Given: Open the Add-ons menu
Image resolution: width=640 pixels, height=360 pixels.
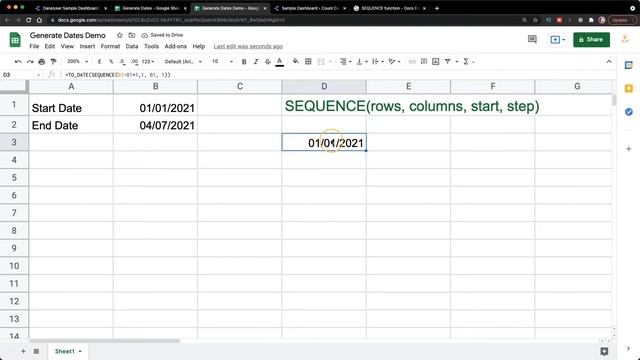Looking at the screenshot, I should 176,47.
